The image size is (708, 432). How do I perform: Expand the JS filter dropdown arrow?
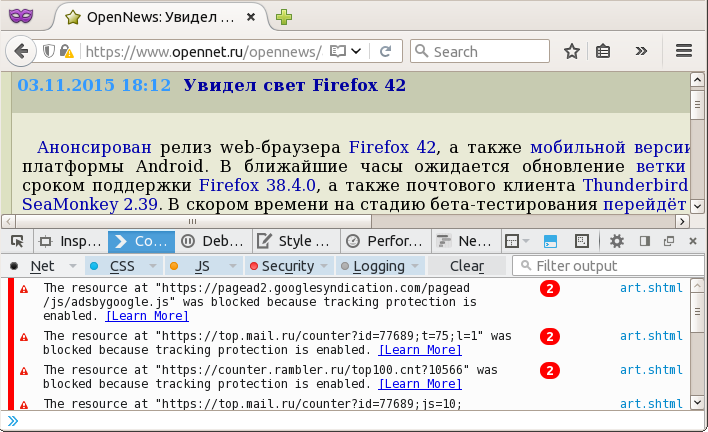click(x=233, y=266)
